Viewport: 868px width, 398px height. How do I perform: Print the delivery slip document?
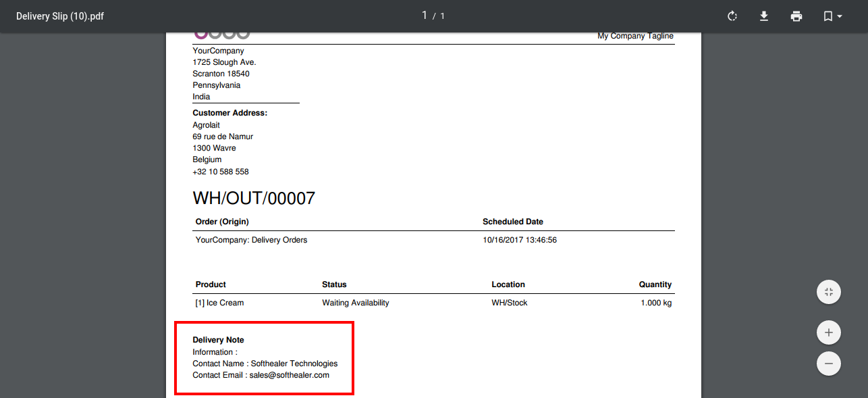click(x=796, y=16)
